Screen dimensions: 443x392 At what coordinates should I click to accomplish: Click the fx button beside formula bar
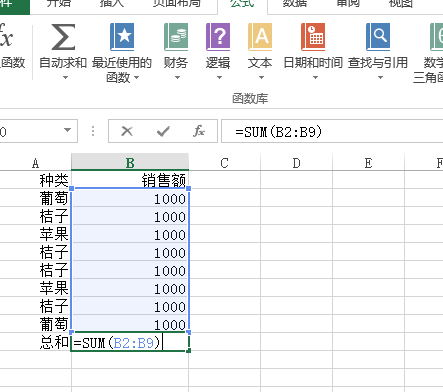[199, 131]
